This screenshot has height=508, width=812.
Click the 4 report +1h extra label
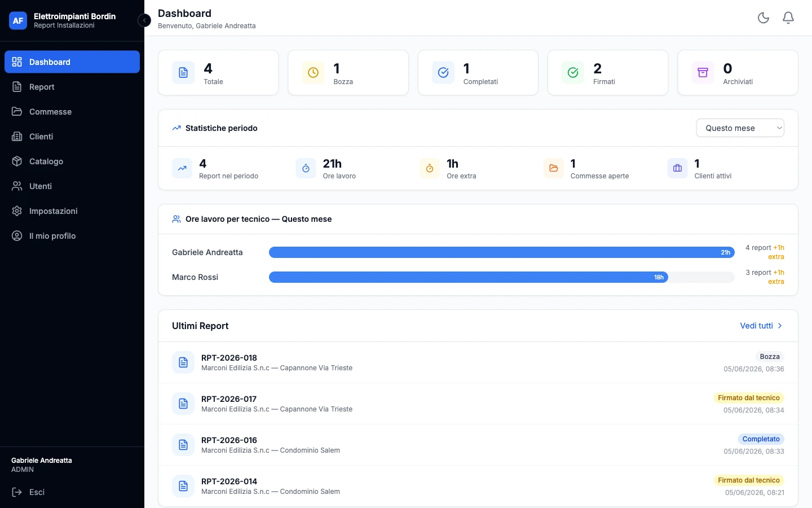765,252
